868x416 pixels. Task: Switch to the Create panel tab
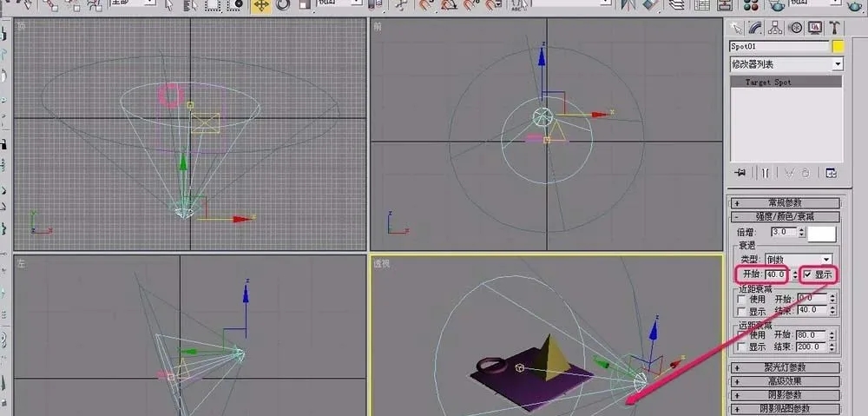click(x=736, y=28)
